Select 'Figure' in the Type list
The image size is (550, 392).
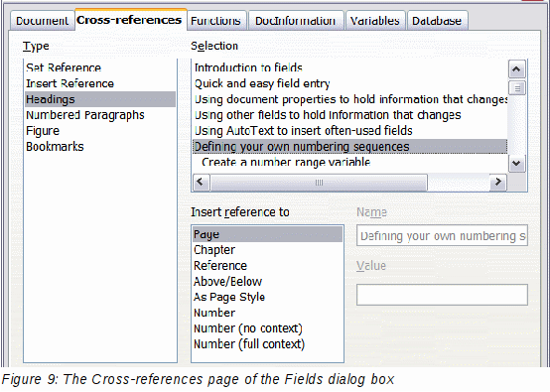pos(100,131)
